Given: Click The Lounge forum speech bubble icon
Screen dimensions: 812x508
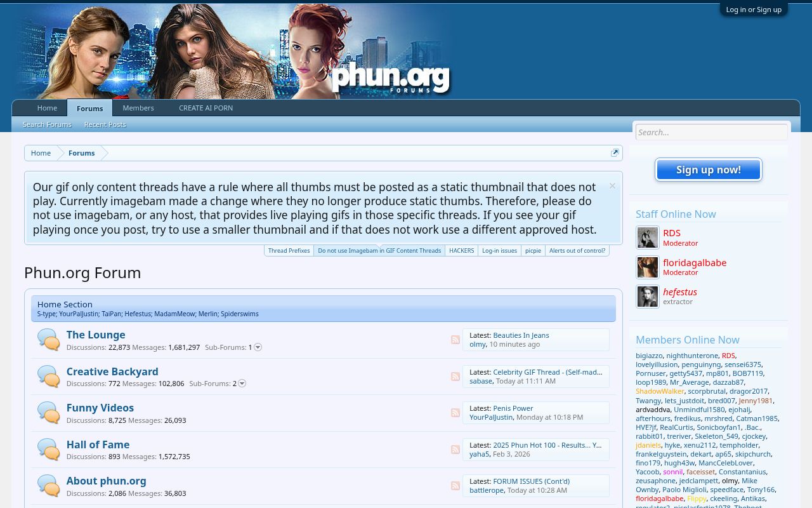Looking at the screenshot, I should (48, 340).
